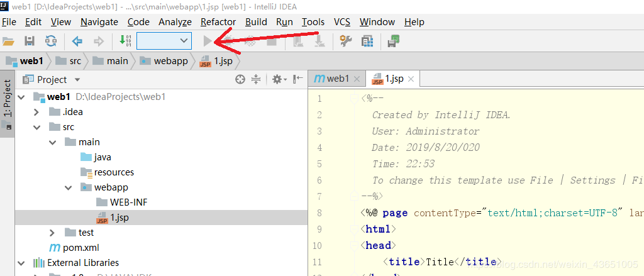The width and height of the screenshot is (644, 276).
Task: Click the grey Run triangle button
Action: click(x=208, y=41)
